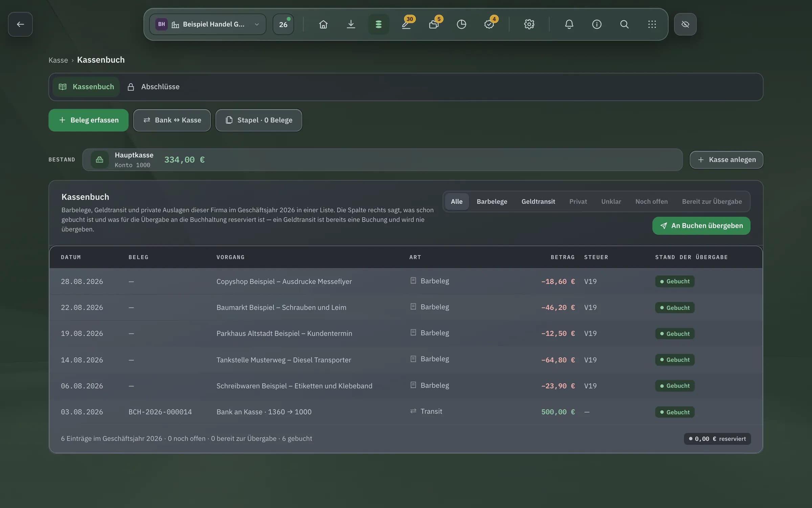Click An Buchen übergeben button
812x508 pixels.
click(701, 226)
